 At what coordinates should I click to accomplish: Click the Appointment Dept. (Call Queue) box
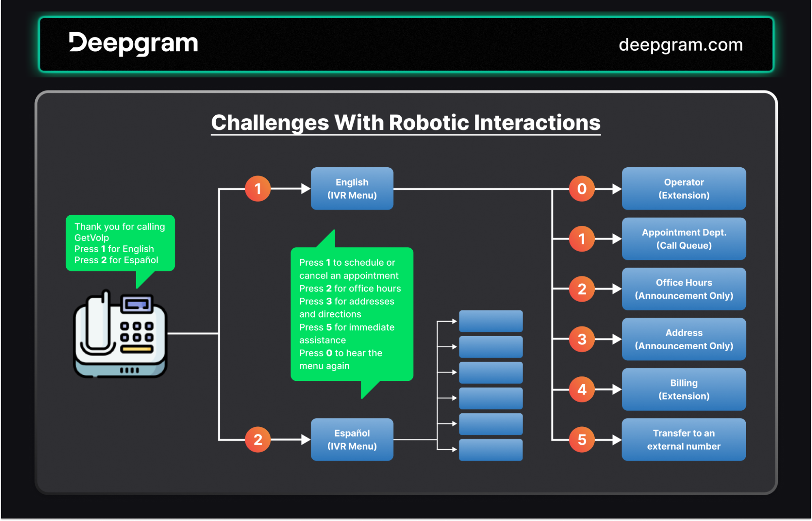pos(684,239)
